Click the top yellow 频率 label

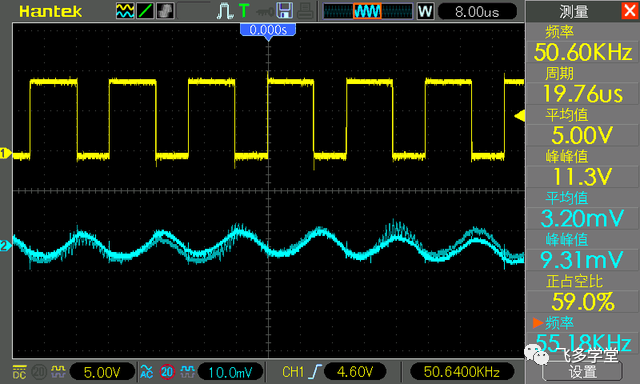pyautogui.click(x=559, y=32)
